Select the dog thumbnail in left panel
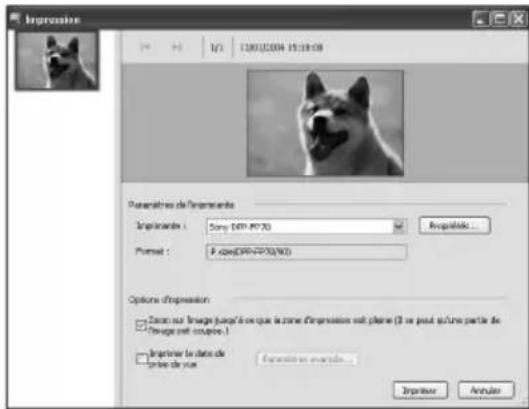Screen dimensions: 529x409 (57, 61)
